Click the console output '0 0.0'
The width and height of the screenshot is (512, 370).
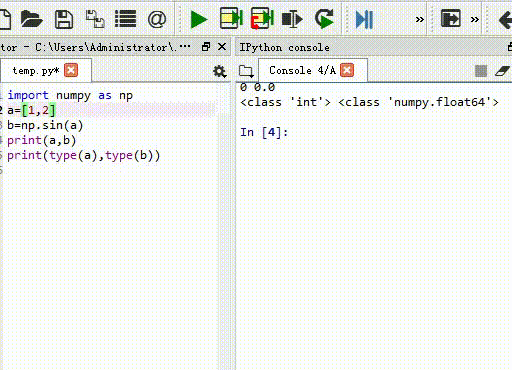[257, 87]
